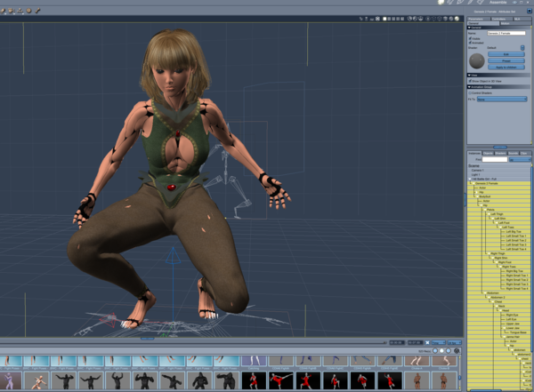Collapse the View section triangle
534x392 pixels.
469,76
